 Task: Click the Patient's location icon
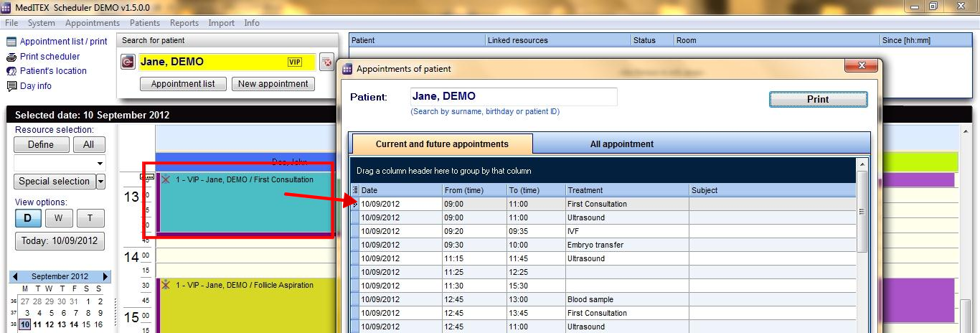pos(11,71)
